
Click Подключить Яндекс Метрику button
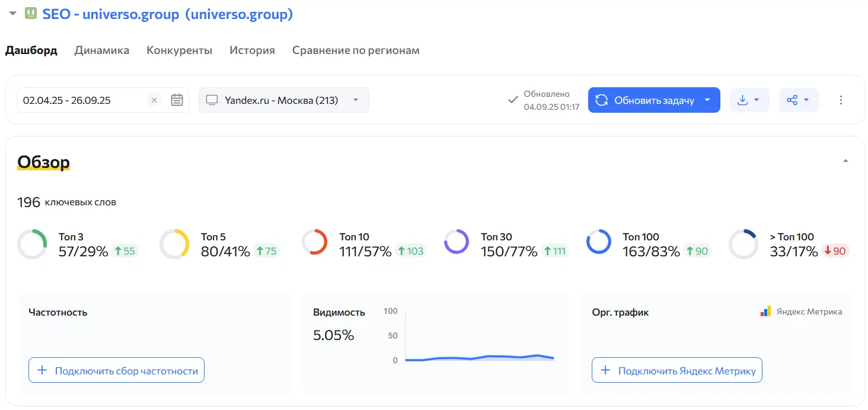(x=676, y=370)
